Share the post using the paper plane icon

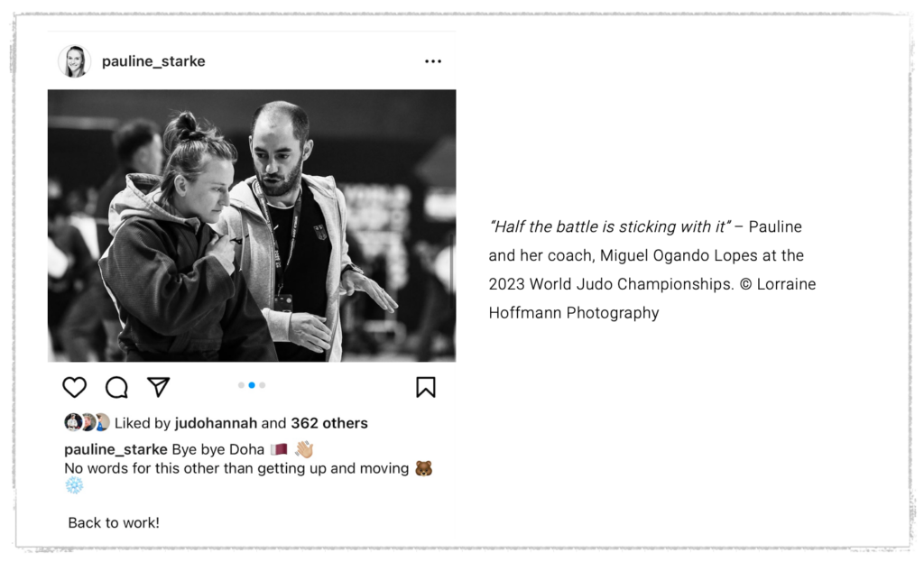(159, 386)
